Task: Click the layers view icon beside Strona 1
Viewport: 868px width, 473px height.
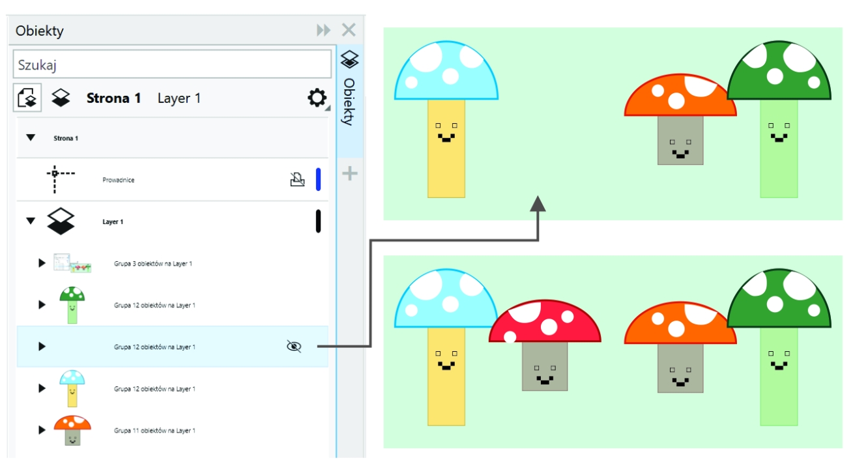Action: [62, 98]
